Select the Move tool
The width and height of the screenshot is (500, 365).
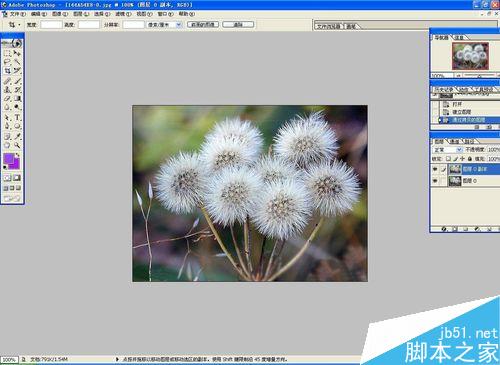(17, 53)
